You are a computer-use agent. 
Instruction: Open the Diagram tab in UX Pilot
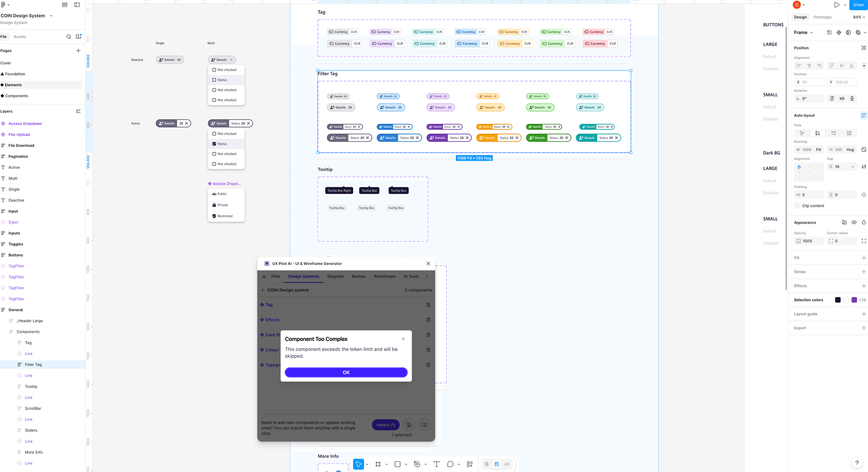pos(335,276)
